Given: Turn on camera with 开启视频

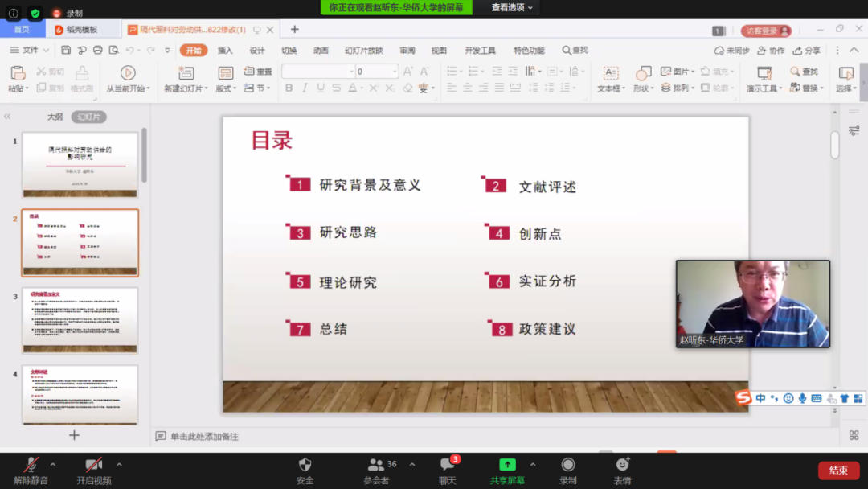Looking at the screenshot, I should [x=93, y=465].
